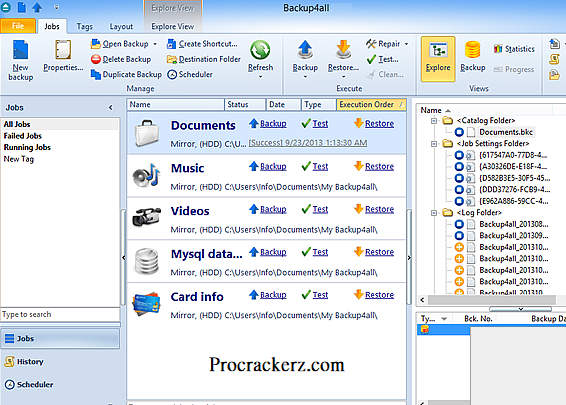The height and width of the screenshot is (405, 566).
Task: Toggle marker for Backup4all_201309 log
Action: point(459,236)
